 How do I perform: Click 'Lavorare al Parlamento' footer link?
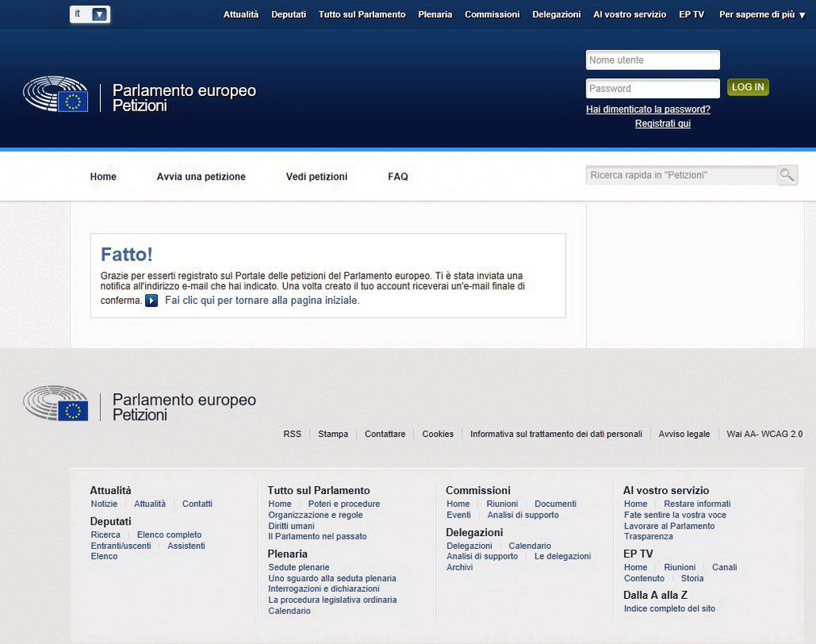point(669,526)
